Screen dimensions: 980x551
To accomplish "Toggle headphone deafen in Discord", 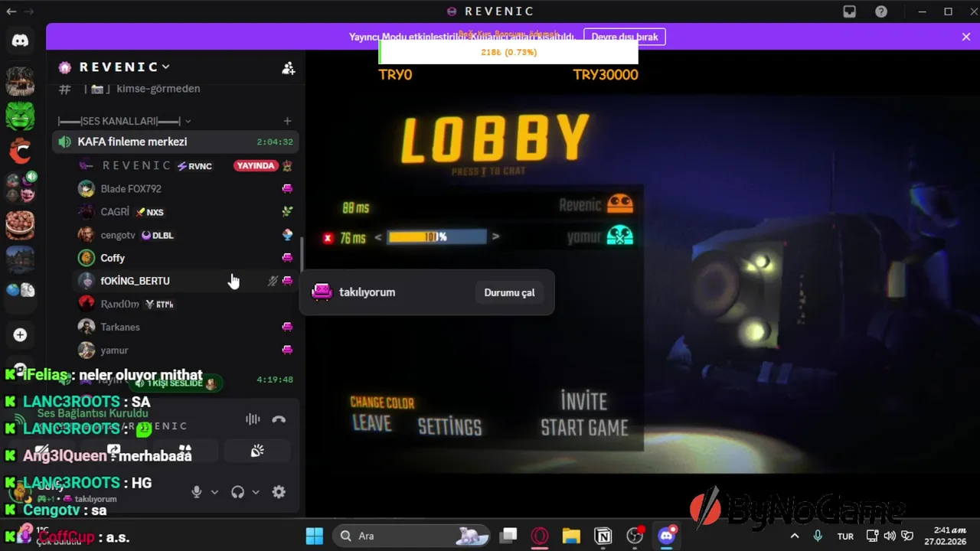I will tap(238, 492).
